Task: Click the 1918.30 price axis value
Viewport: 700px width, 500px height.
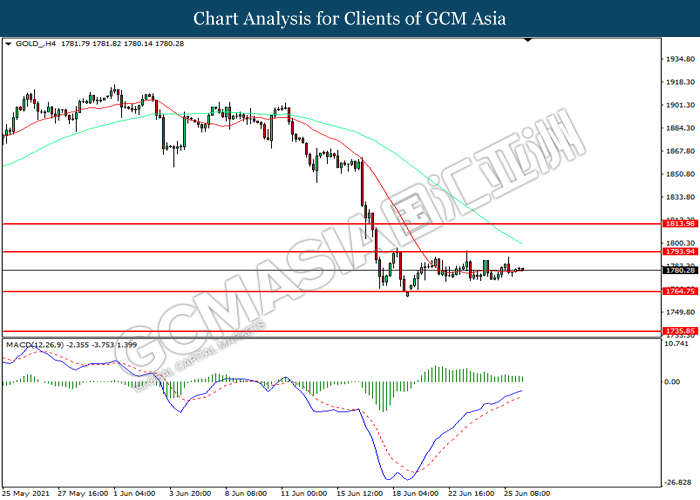Action: point(680,82)
